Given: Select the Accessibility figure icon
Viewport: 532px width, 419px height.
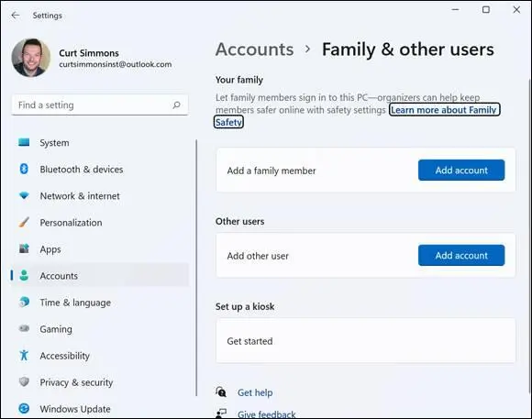Looking at the screenshot, I should pyautogui.click(x=24, y=355).
